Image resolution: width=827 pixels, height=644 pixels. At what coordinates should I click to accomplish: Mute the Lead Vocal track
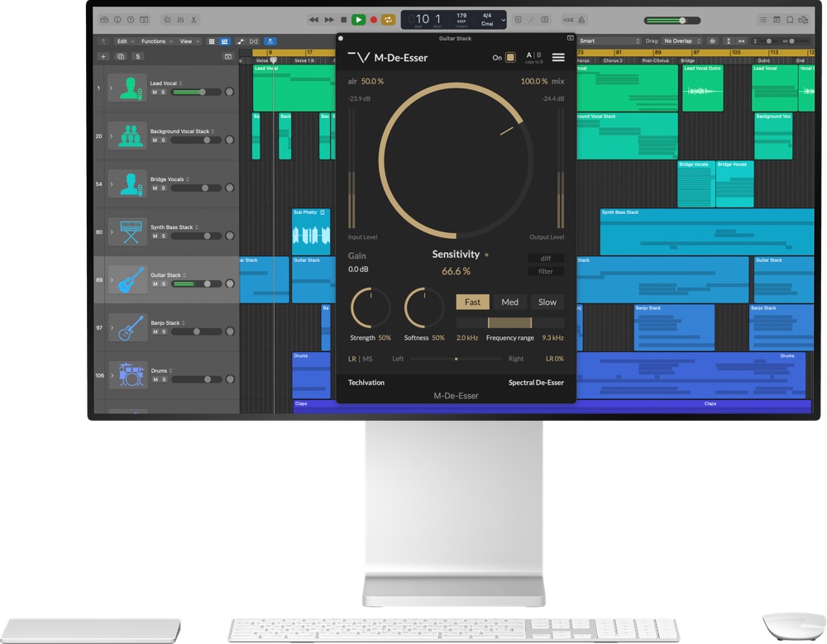click(x=154, y=93)
